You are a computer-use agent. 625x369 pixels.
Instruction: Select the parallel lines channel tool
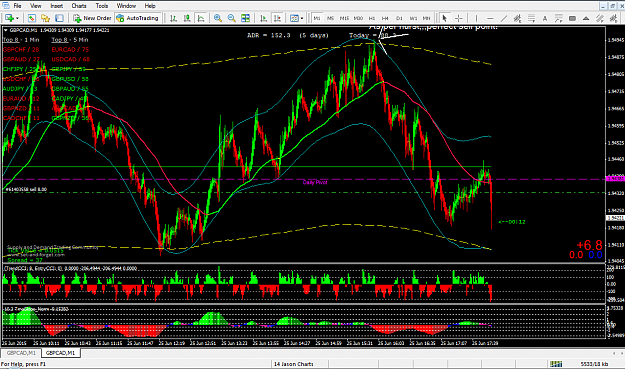pos(600,18)
